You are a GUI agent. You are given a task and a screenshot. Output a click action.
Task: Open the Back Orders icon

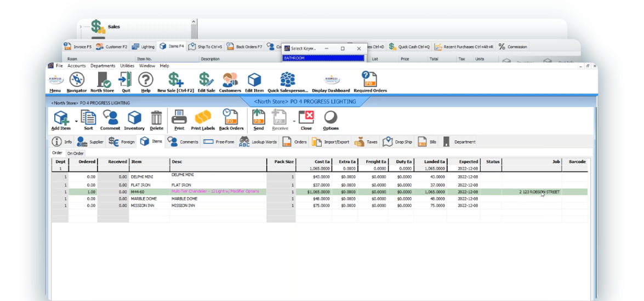pos(231,120)
